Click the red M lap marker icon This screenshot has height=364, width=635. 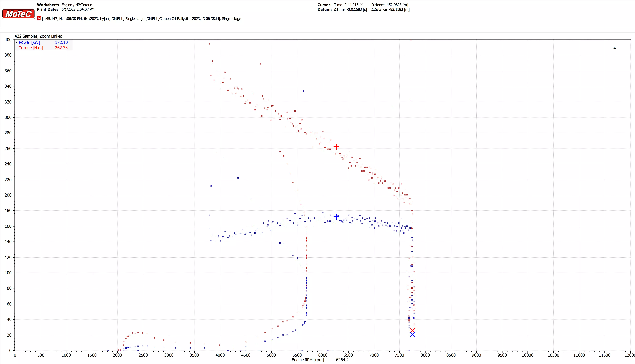click(39, 18)
